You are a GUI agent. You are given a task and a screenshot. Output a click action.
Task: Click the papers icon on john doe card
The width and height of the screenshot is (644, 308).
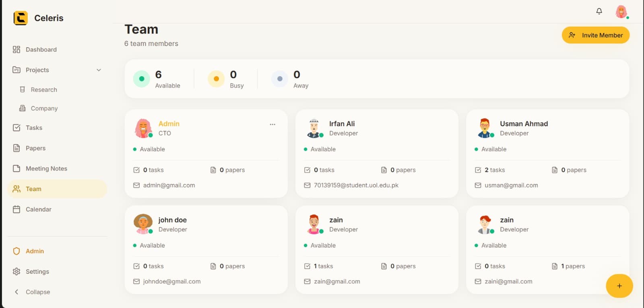213,266
